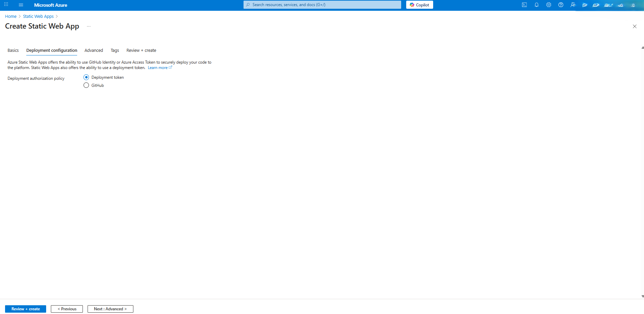The height and width of the screenshot is (314, 644).
Task: Click the search resources input field
Action: coord(322,5)
